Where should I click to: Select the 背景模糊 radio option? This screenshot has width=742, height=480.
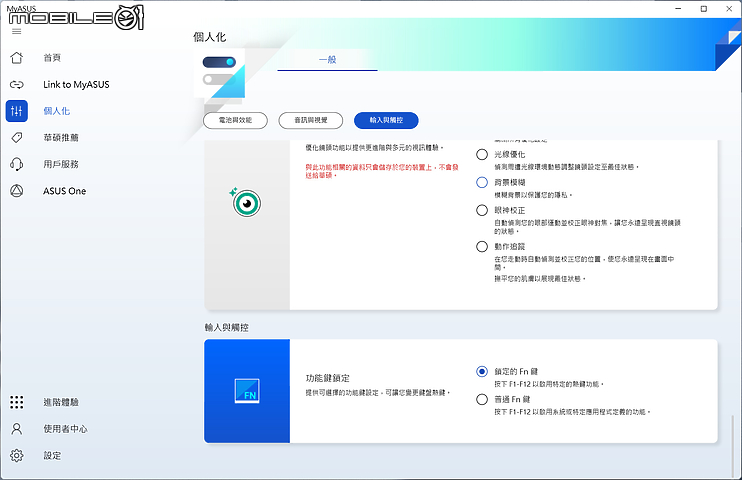click(482, 182)
